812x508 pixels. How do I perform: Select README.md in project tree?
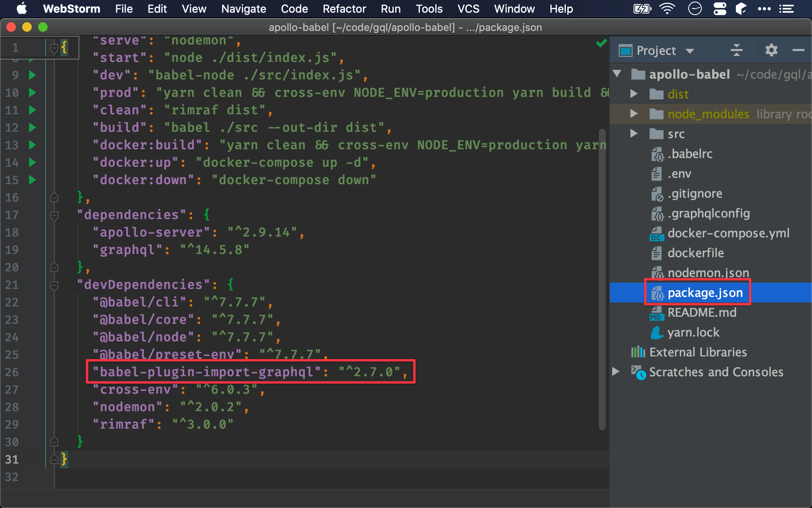point(702,312)
